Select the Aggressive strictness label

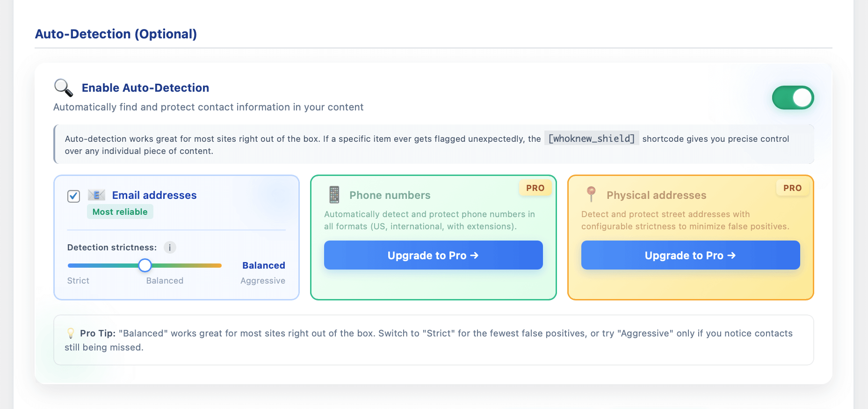(x=262, y=281)
